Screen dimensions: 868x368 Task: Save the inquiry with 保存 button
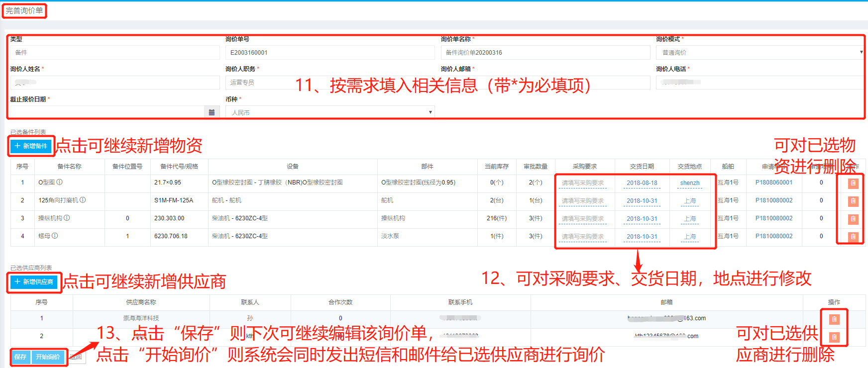pyautogui.click(x=20, y=357)
